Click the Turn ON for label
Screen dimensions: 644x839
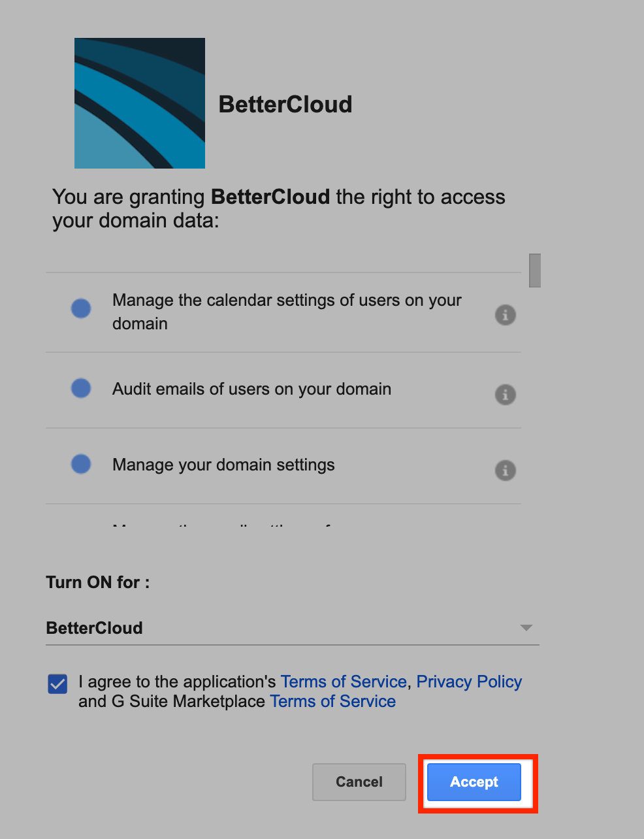tap(97, 582)
